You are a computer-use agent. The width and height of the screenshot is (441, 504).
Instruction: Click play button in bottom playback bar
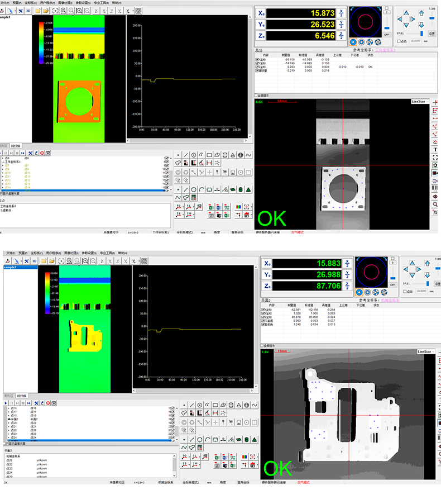pos(6,403)
